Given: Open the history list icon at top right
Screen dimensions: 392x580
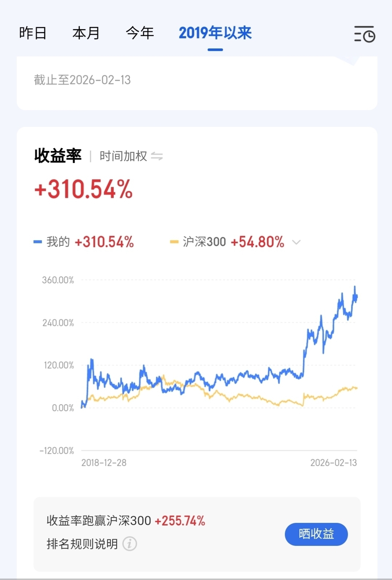Looking at the screenshot, I should click(364, 34).
